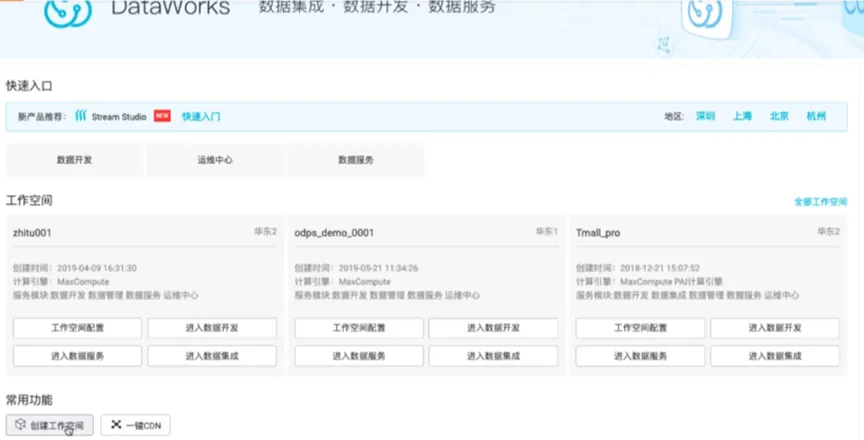Click 进入数据集成 for zhitu001

click(212, 356)
